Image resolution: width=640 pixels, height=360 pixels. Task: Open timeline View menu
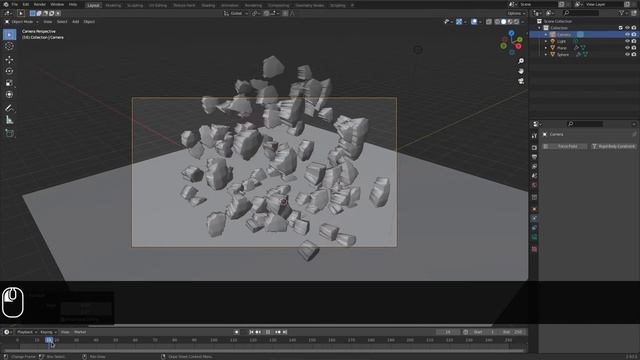coord(65,332)
